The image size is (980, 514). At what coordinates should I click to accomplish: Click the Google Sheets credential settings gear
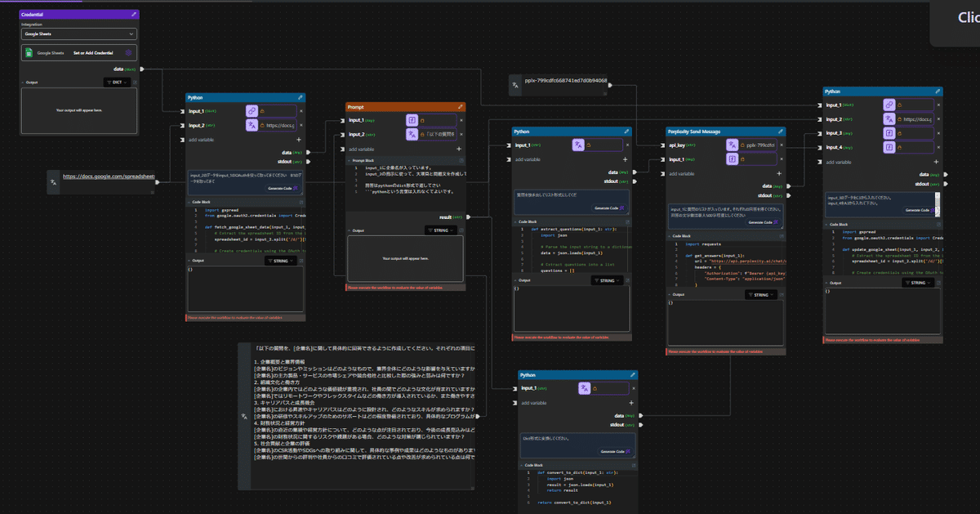coord(128,52)
